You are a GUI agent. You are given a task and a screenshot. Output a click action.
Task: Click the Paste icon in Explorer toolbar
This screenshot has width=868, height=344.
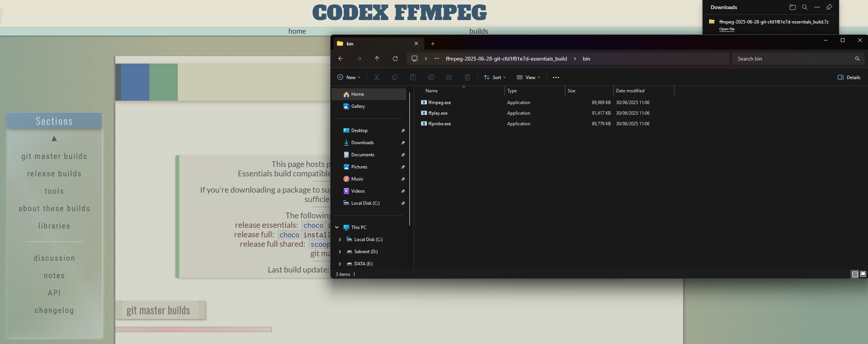click(x=413, y=77)
